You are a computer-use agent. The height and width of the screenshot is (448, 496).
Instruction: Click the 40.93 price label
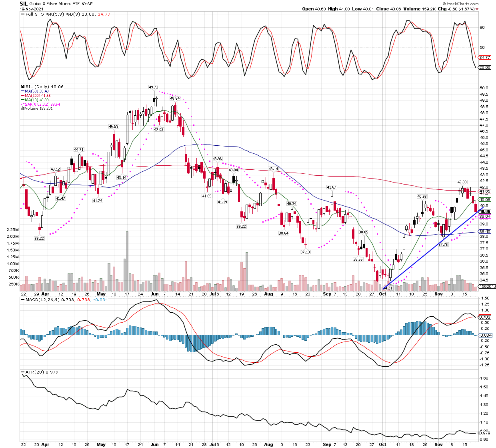(x=422, y=197)
